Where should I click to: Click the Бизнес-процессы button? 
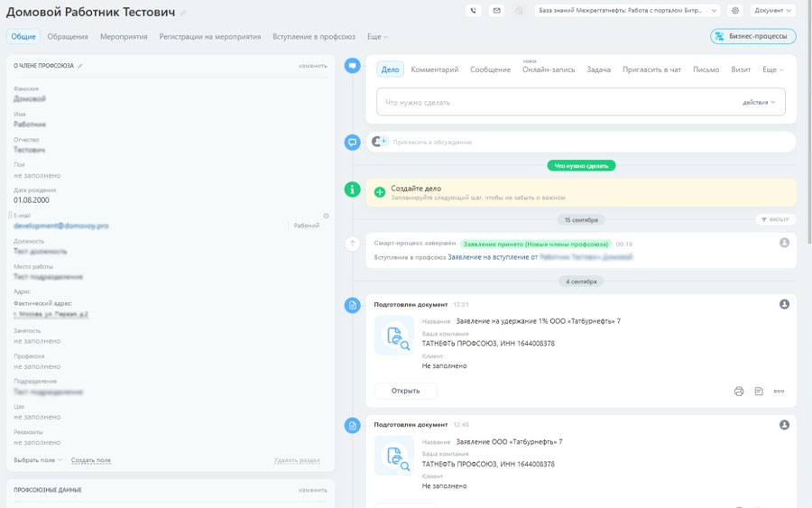pos(753,36)
